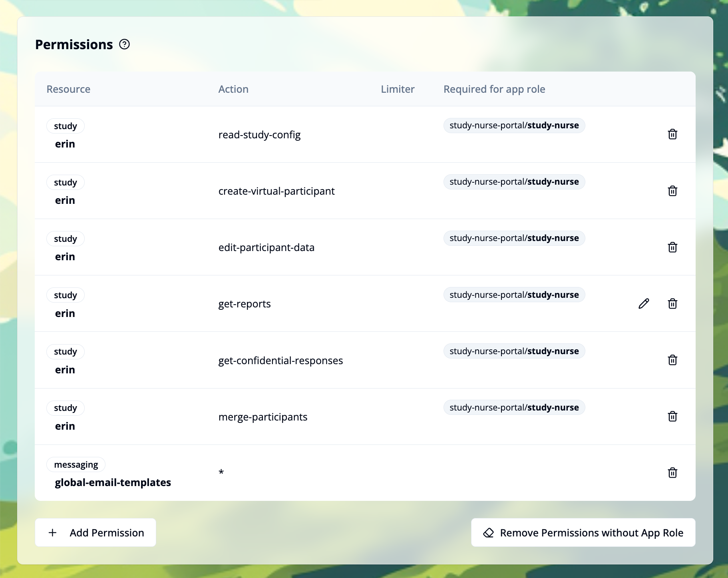The width and height of the screenshot is (728, 578).
Task: Select the study-nurse app role badge on read-study-config
Action: (x=514, y=125)
